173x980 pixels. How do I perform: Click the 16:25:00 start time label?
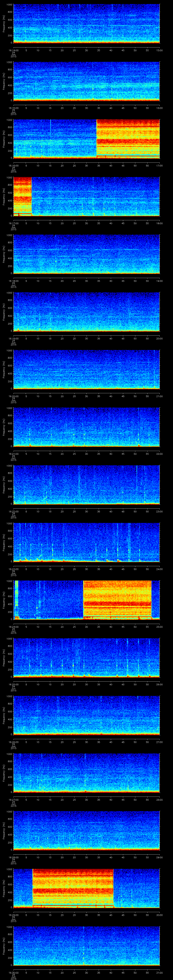pyautogui.click(x=13, y=684)
